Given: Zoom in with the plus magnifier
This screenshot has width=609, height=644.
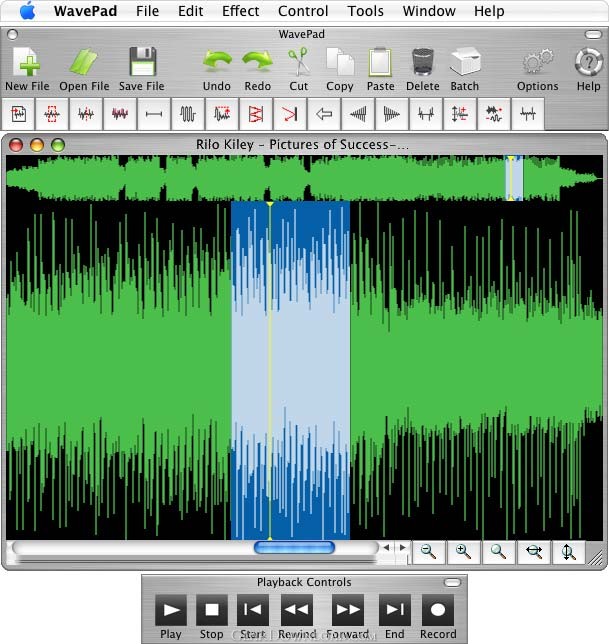Looking at the screenshot, I should (464, 552).
